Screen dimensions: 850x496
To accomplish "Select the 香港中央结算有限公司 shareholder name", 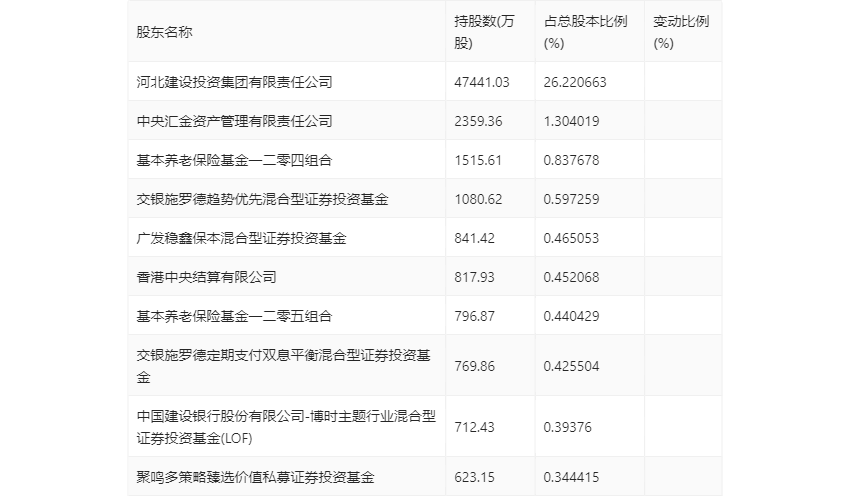I will point(207,277).
